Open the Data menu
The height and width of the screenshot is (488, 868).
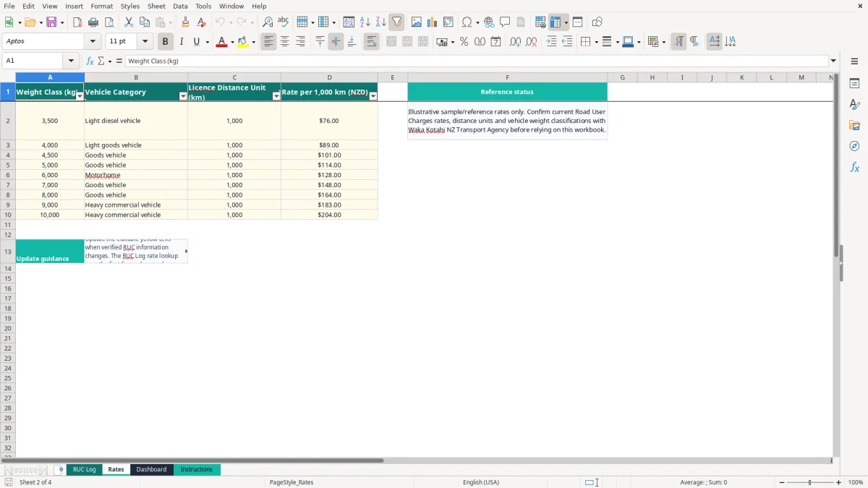[x=180, y=6]
